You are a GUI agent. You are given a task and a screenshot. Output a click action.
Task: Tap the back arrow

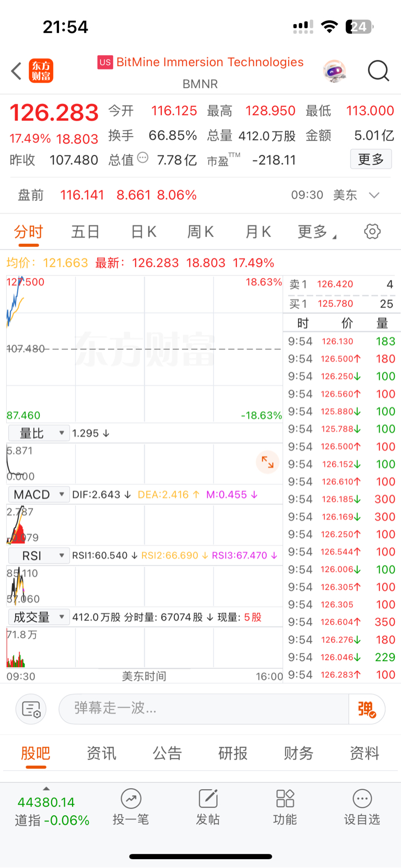16,71
